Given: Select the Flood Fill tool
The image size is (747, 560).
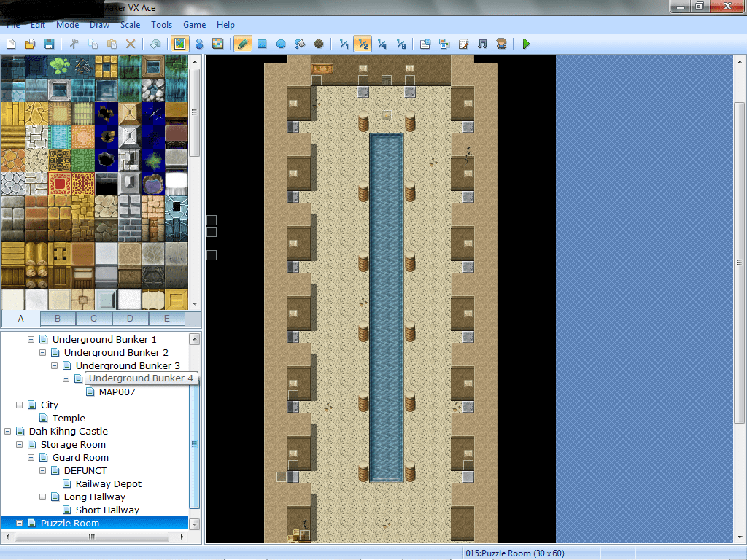Looking at the screenshot, I should tap(299, 44).
